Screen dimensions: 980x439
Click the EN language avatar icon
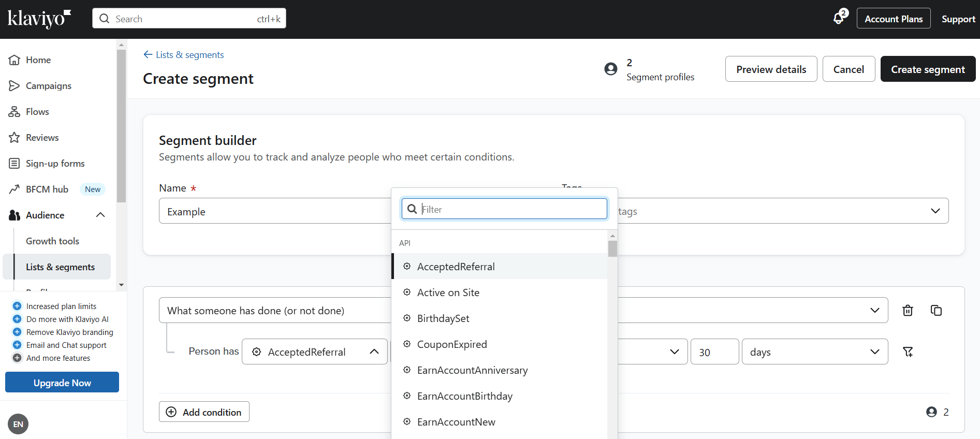coord(18,424)
